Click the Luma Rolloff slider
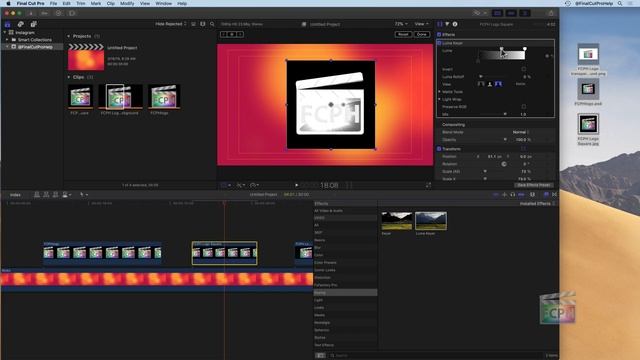Screen dimensions: 640x360 click(493, 77)
